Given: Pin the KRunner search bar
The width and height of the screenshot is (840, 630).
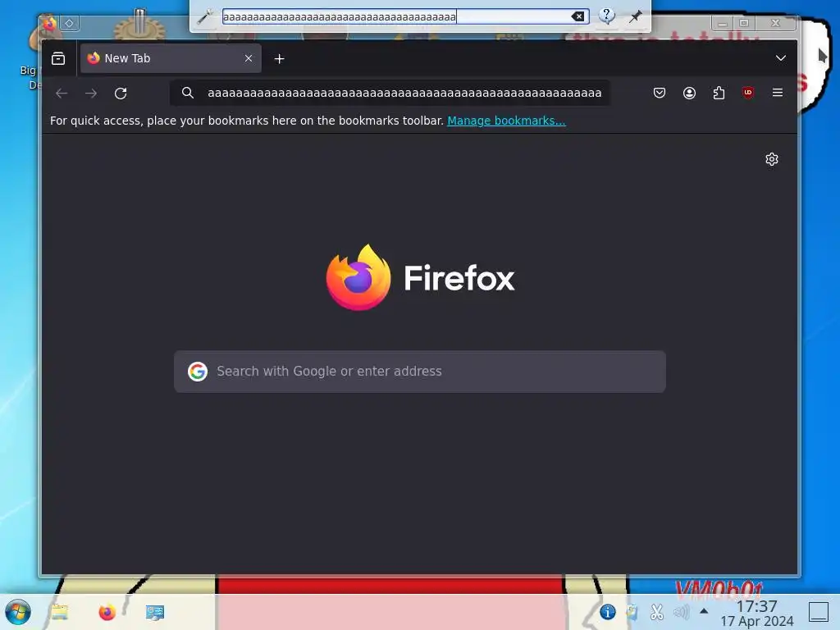Looking at the screenshot, I should coord(636,16).
